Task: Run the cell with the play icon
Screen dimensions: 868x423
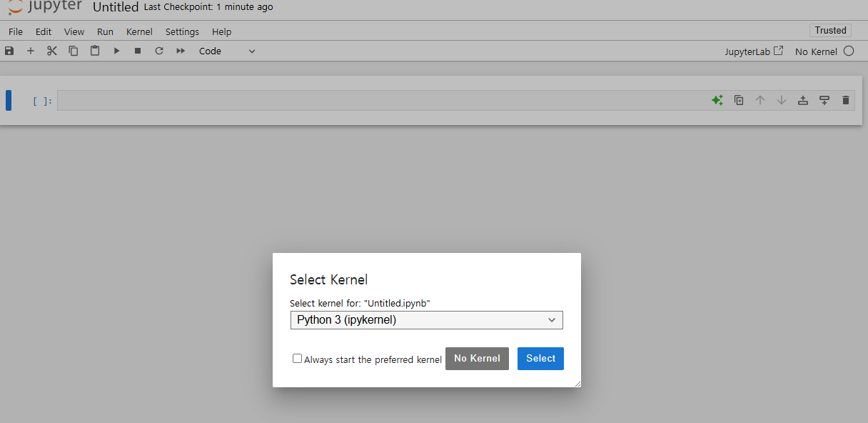Action: coord(116,51)
